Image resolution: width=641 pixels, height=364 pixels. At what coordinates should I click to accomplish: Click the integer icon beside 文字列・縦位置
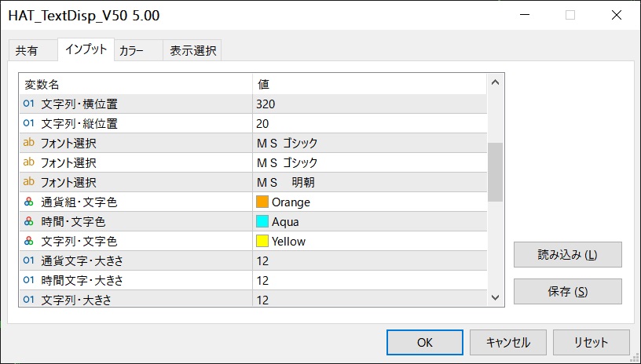(x=29, y=123)
